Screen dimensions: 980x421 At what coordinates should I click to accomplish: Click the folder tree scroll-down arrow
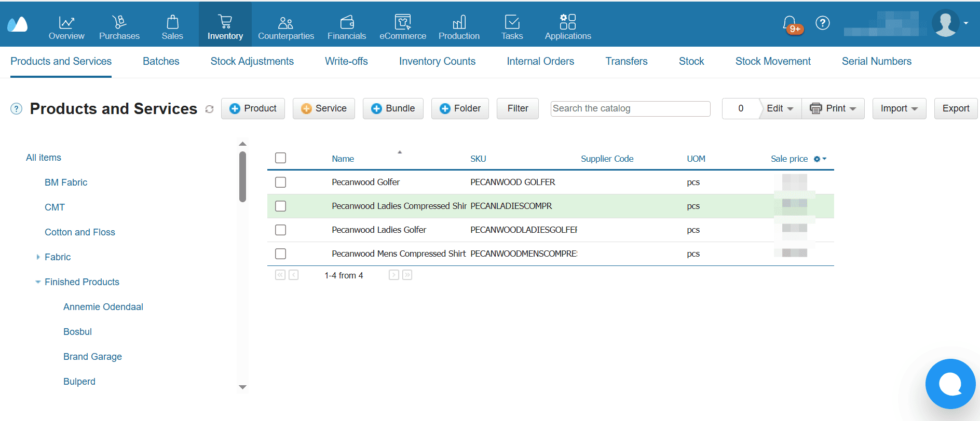tap(242, 387)
